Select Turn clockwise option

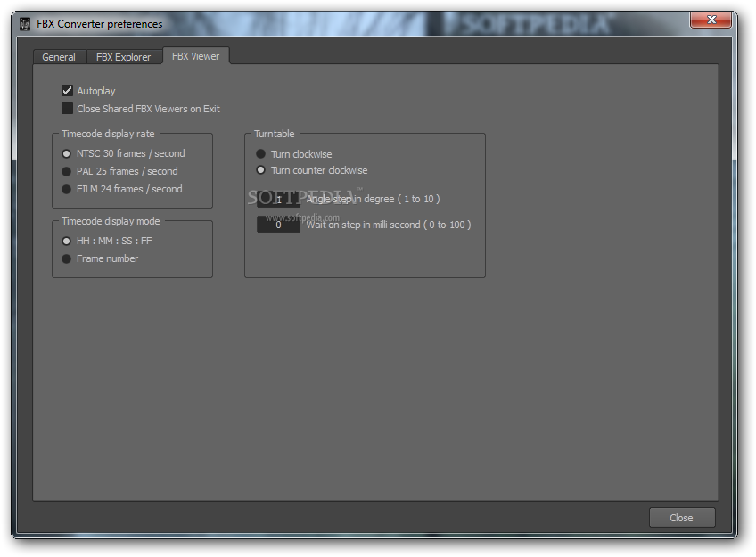click(261, 153)
